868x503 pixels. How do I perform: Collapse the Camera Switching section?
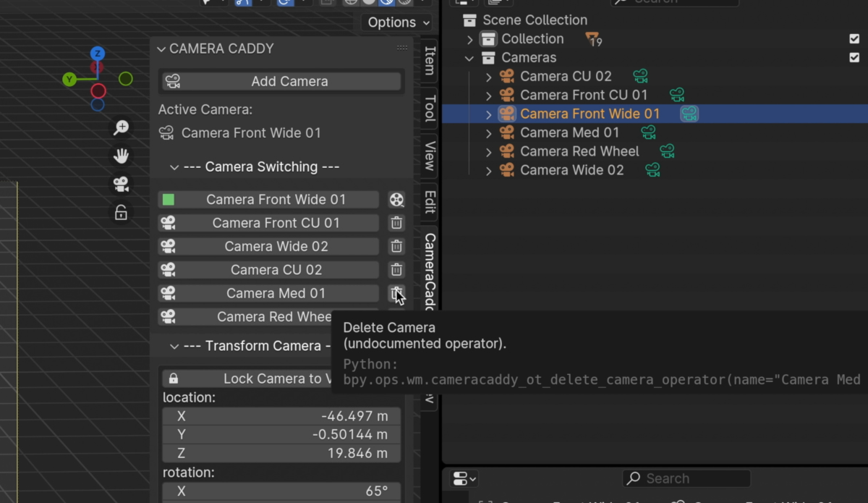174,167
